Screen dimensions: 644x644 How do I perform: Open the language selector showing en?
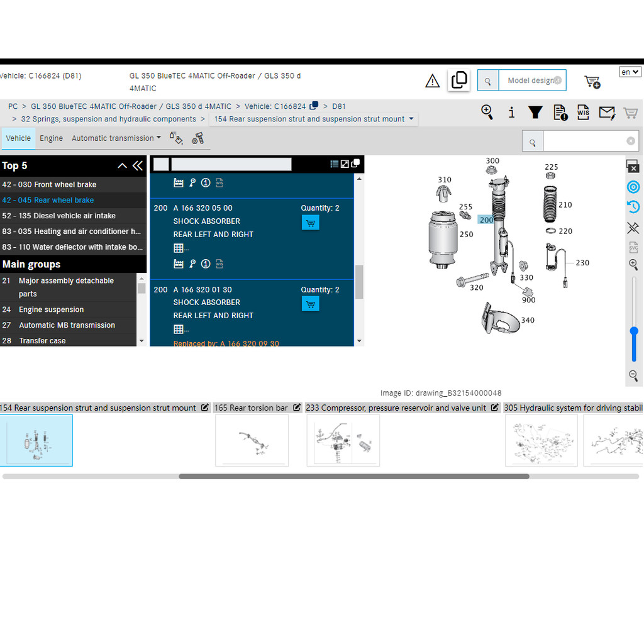click(630, 72)
